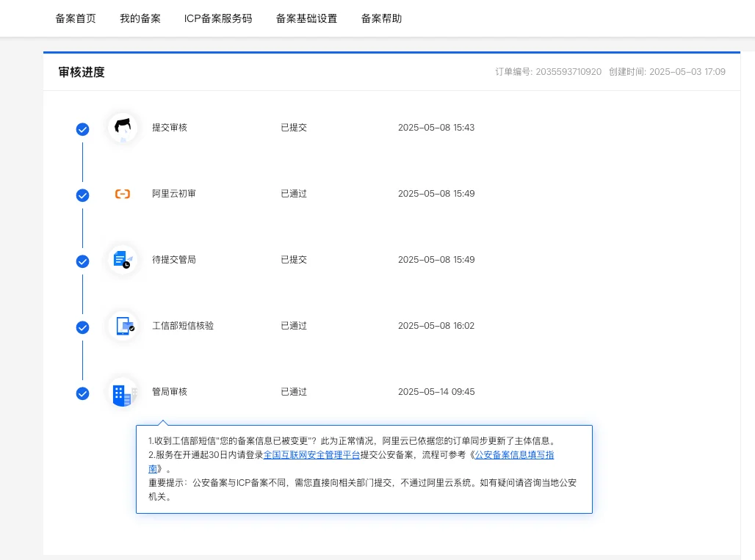Click the checkmark beside 工信部短信核验
The height and width of the screenshot is (560, 755).
coord(82,327)
